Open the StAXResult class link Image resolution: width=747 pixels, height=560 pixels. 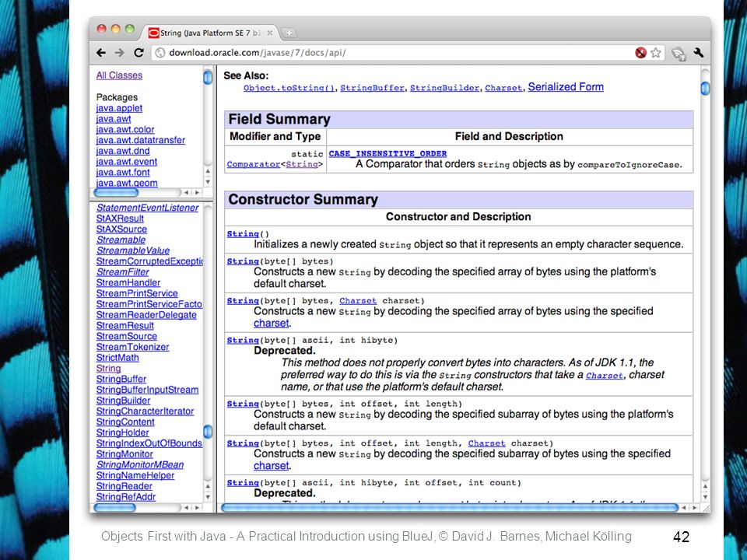pos(120,219)
